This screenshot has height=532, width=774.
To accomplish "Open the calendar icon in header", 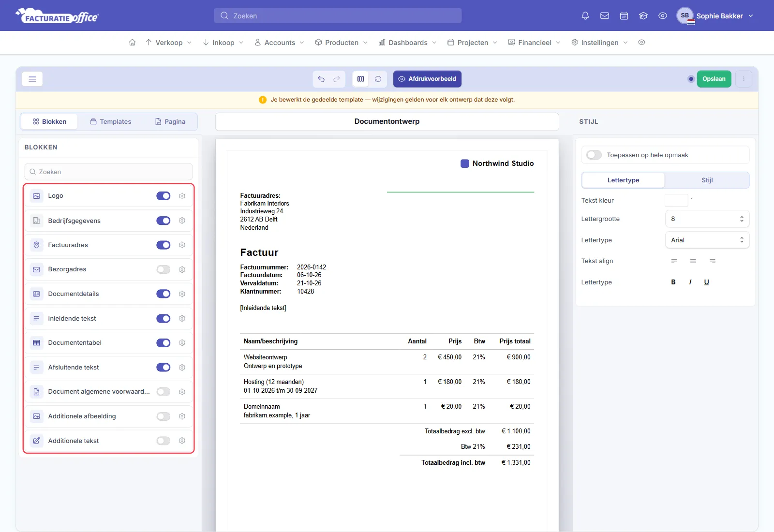I will [x=624, y=16].
